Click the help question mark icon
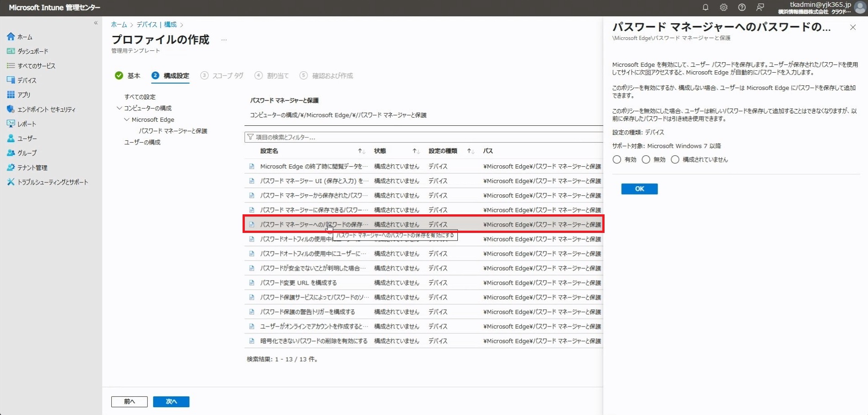 [742, 7]
